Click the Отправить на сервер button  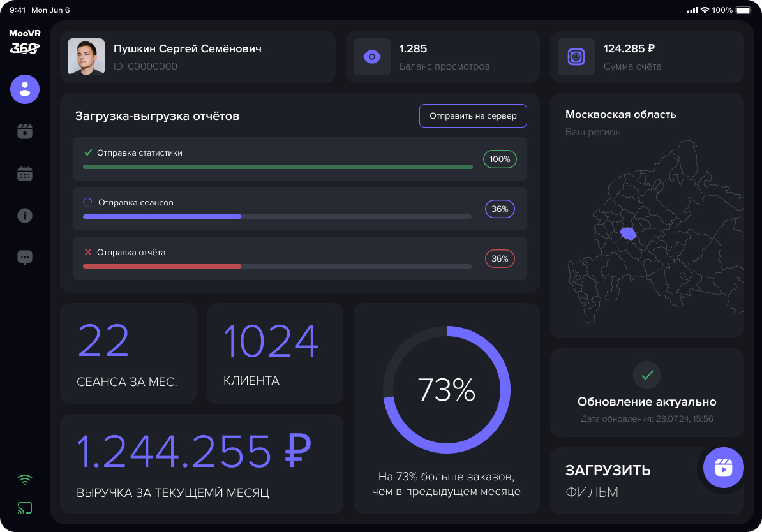coord(473,116)
